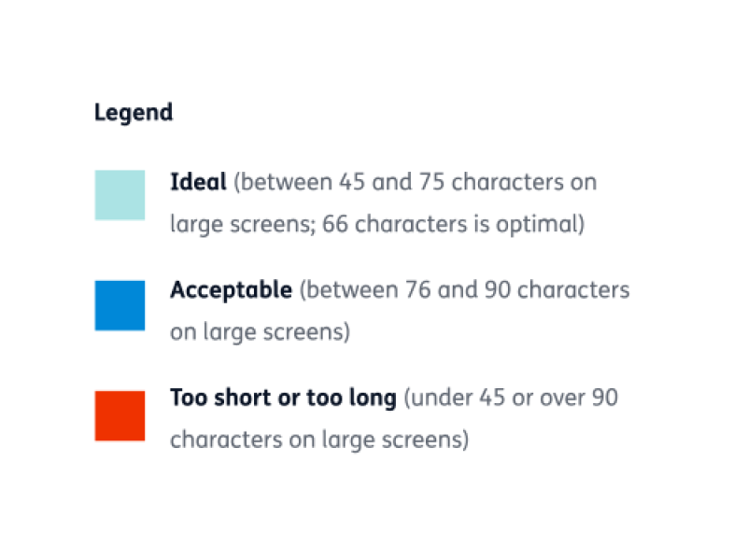Select the bold "Acceptable" label
The height and width of the screenshot is (560, 747).
(x=231, y=290)
